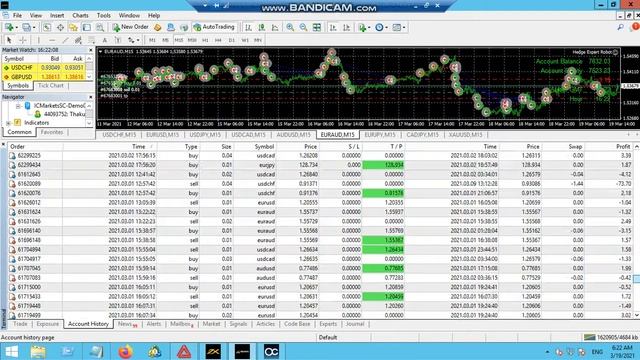Open the Indicators list dropdown icon

click(364, 27)
